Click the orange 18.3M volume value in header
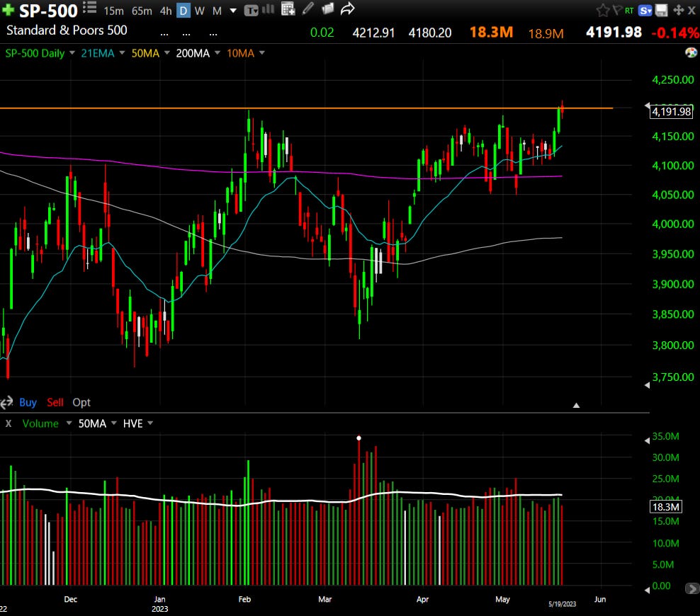 click(x=491, y=32)
